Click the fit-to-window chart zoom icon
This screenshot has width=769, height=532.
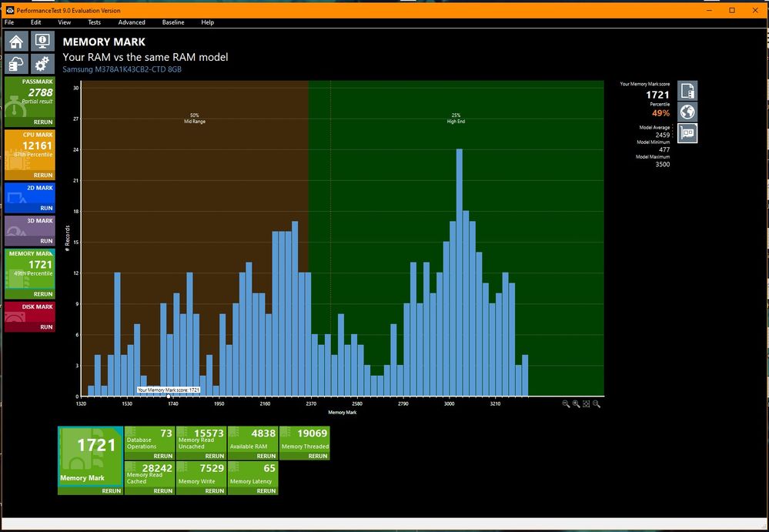(587, 404)
